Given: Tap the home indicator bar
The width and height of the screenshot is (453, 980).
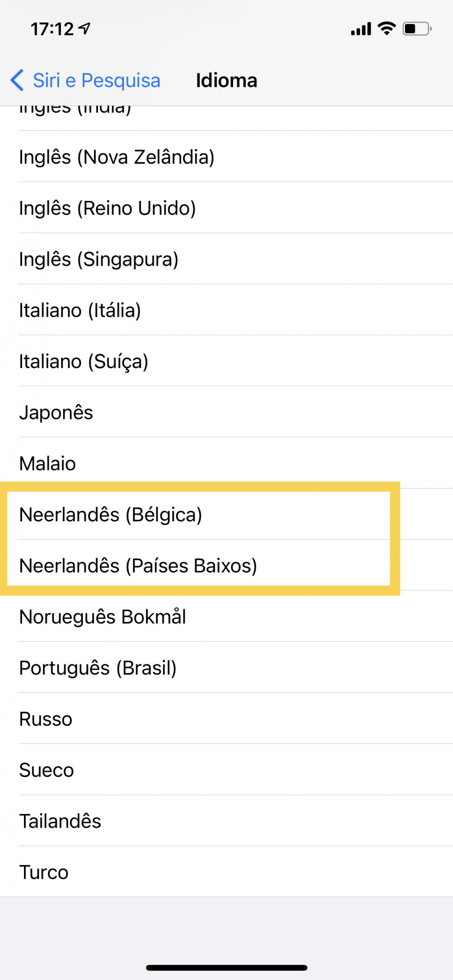Looking at the screenshot, I should [x=226, y=967].
